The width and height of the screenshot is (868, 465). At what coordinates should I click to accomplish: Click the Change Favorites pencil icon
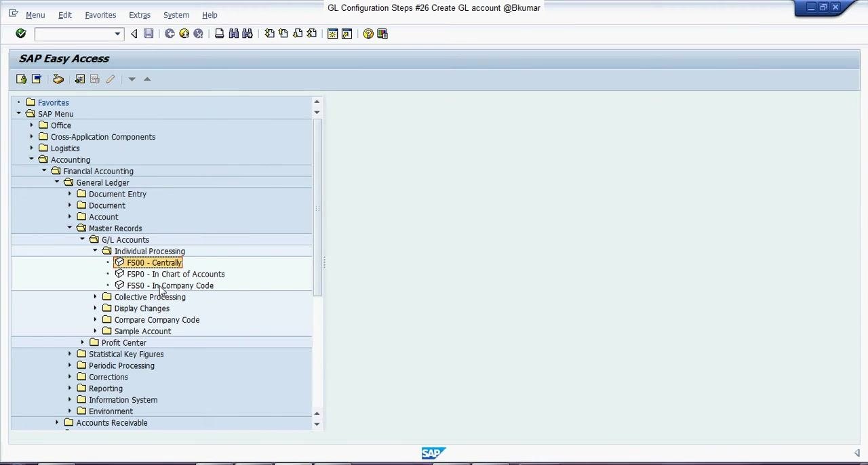click(x=110, y=79)
